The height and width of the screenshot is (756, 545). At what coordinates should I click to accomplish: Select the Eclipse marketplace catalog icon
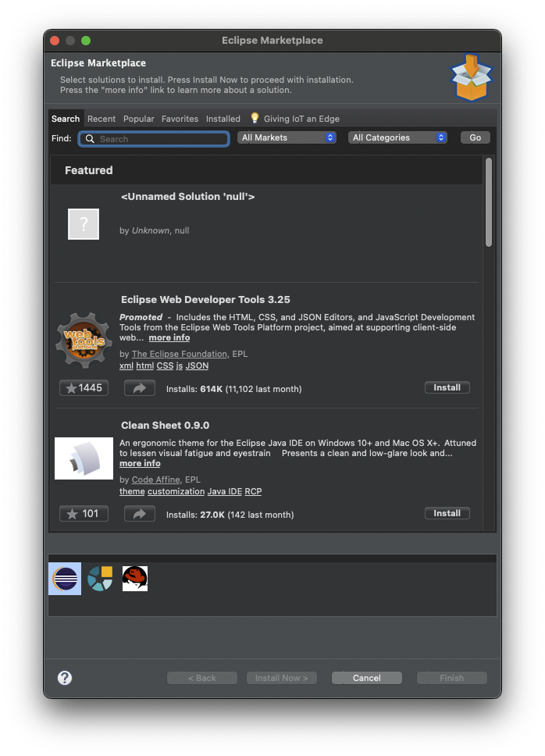pos(65,579)
